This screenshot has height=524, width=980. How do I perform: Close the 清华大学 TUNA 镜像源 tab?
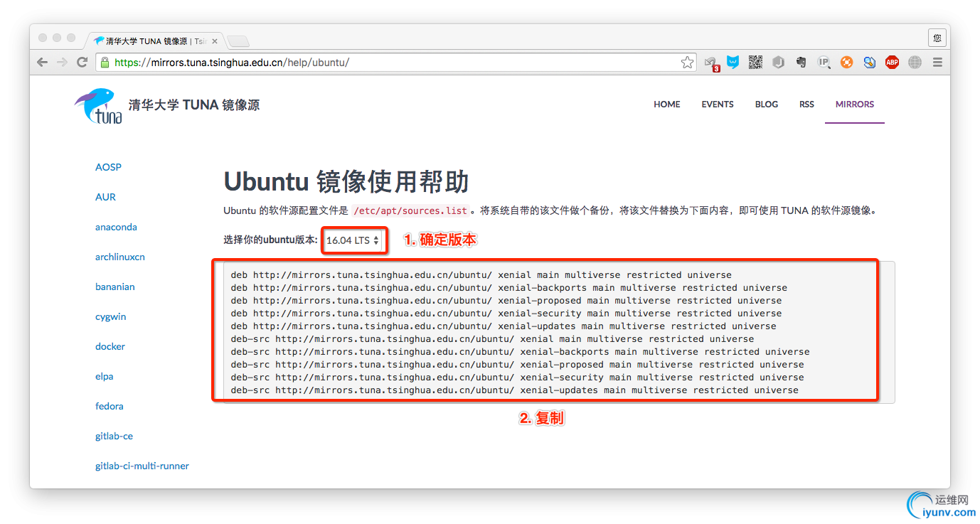click(215, 41)
